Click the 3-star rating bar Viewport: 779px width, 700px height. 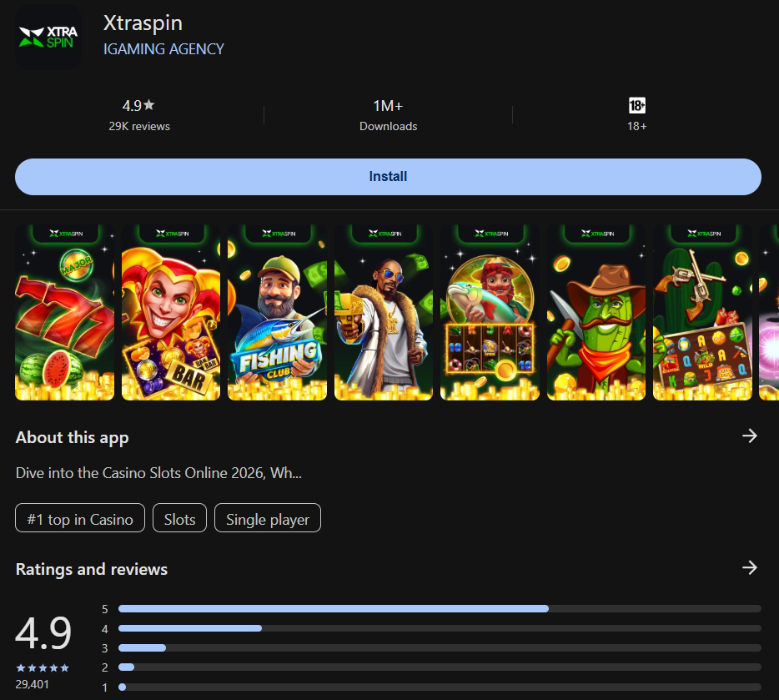coord(440,647)
